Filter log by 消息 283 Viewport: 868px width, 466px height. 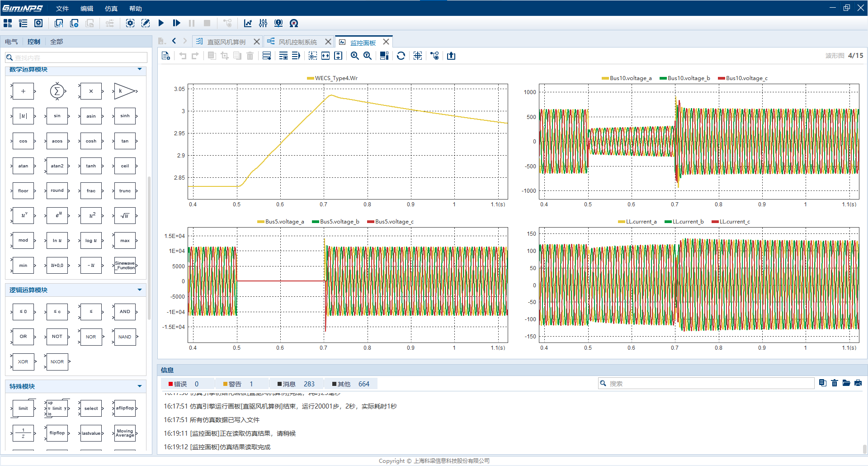297,384
